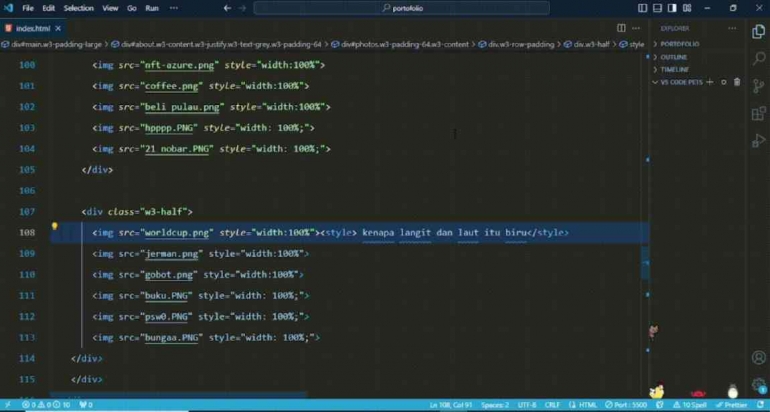Viewport: 770px width, 412px height.
Task: Open Source Control view in activity bar
Action: click(758, 86)
